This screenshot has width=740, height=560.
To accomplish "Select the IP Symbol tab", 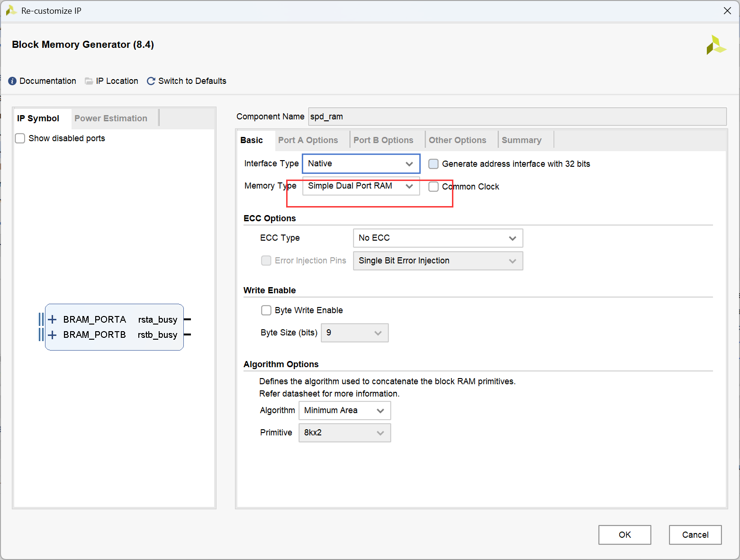I will tap(38, 118).
